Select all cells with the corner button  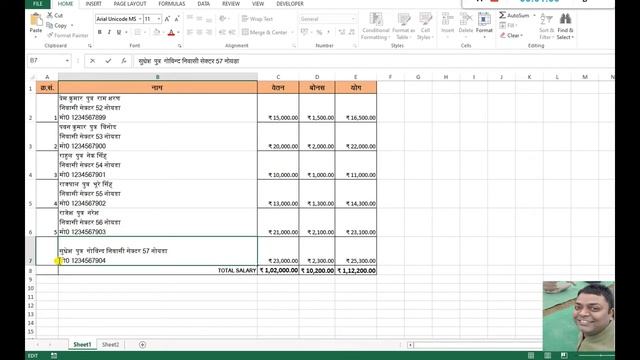pyautogui.click(x=31, y=77)
